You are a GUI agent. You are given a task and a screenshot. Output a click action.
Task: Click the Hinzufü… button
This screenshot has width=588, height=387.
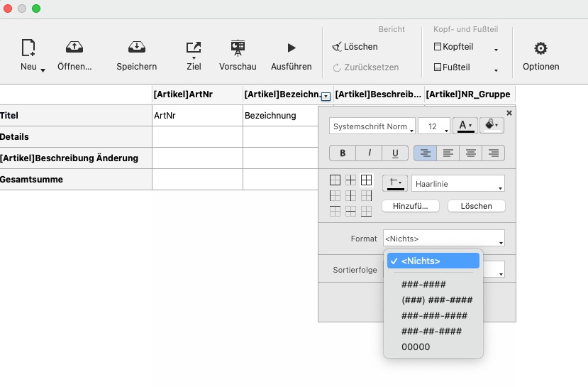pos(411,206)
